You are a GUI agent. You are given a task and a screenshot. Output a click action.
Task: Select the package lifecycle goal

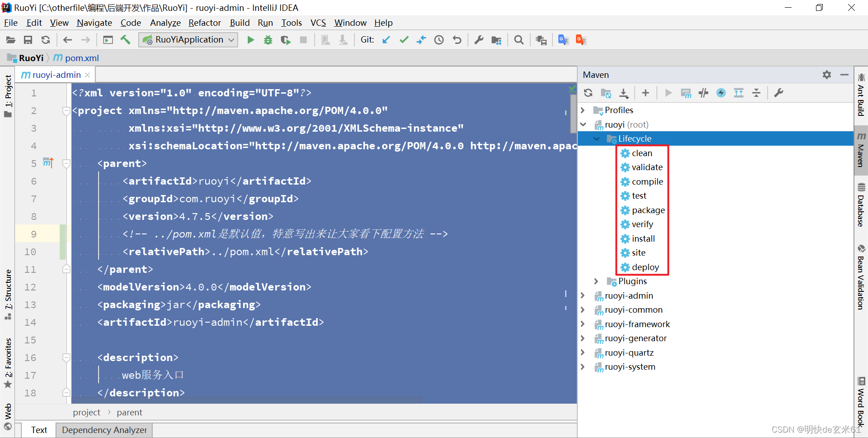click(648, 210)
